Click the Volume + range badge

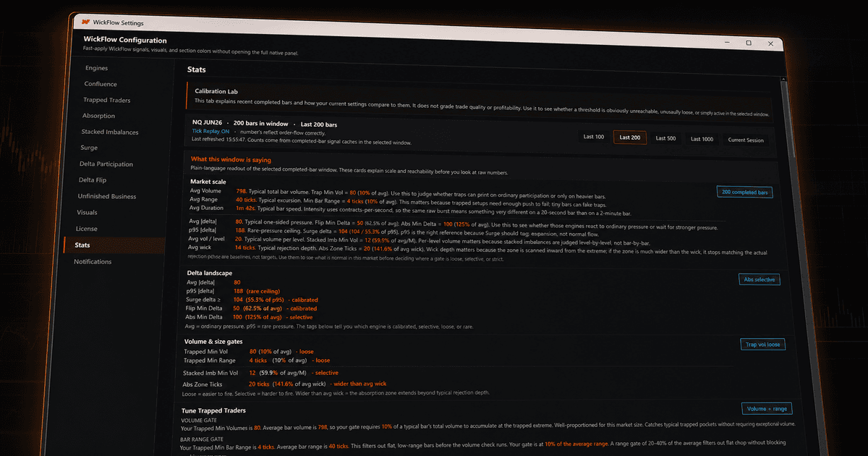(x=766, y=409)
